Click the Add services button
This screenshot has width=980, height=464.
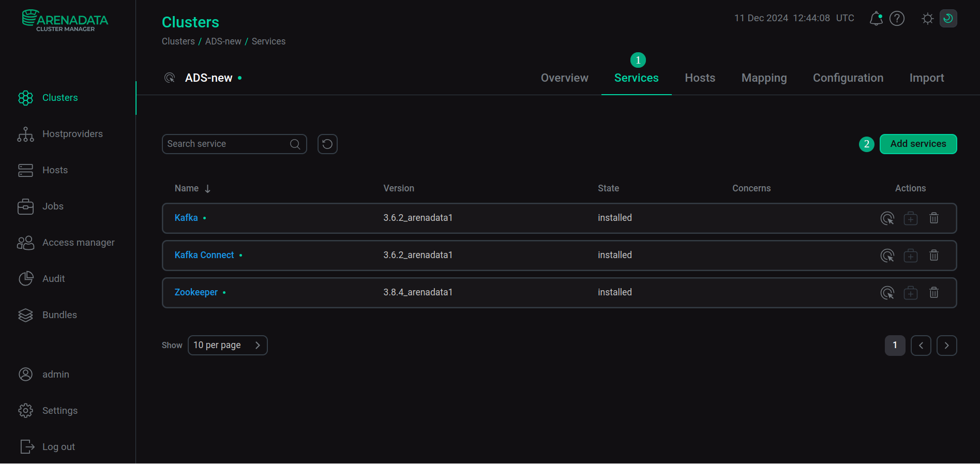918,144
